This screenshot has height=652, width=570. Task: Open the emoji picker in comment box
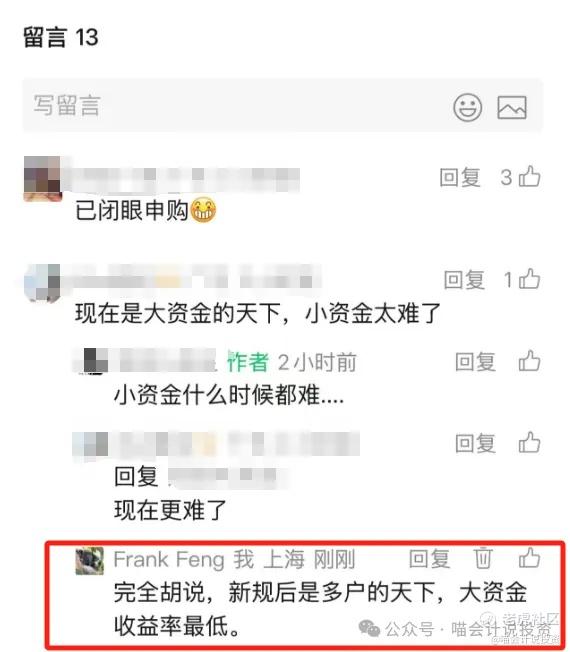point(467,107)
